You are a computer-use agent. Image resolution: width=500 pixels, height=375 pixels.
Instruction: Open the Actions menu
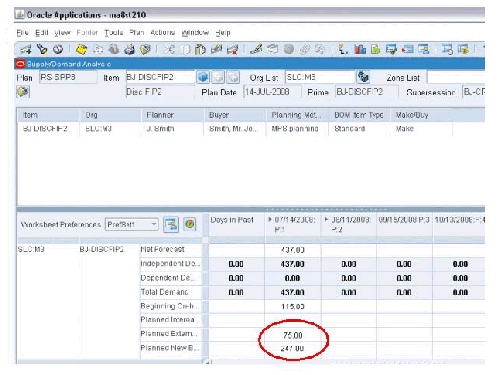[x=163, y=33]
